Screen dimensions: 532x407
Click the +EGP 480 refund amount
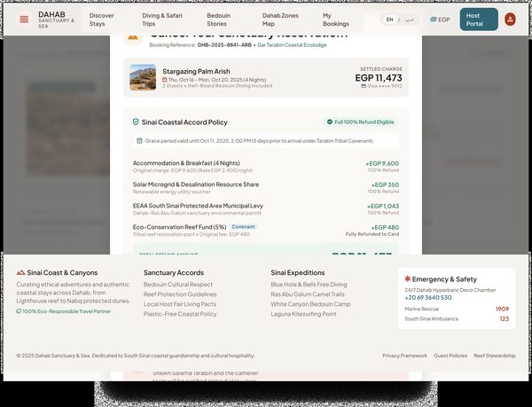[x=385, y=228]
